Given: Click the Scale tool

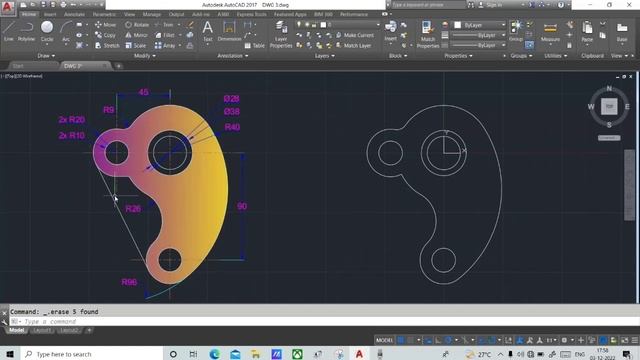Looking at the screenshot, I should tap(136, 46).
